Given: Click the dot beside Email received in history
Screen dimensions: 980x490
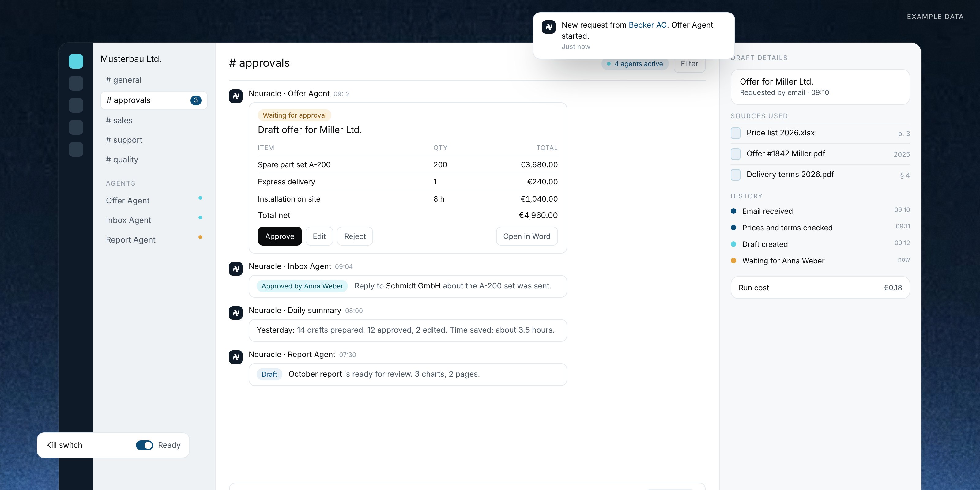Looking at the screenshot, I should (x=733, y=211).
